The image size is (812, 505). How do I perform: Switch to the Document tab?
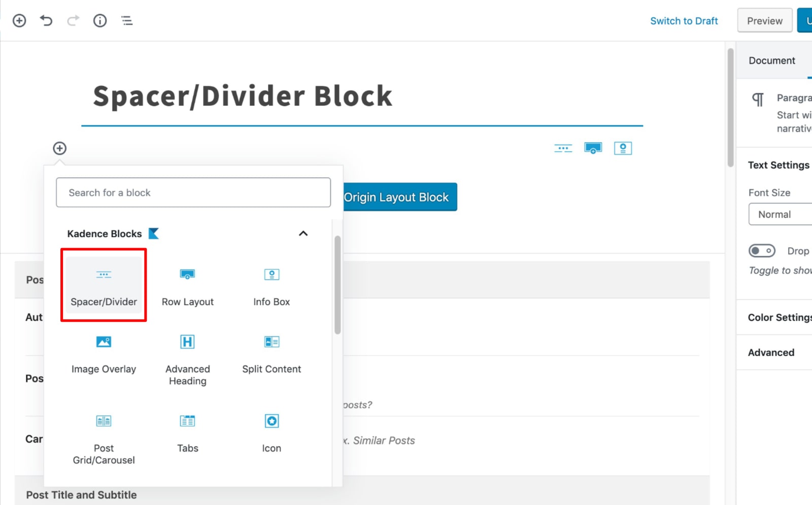(772, 60)
